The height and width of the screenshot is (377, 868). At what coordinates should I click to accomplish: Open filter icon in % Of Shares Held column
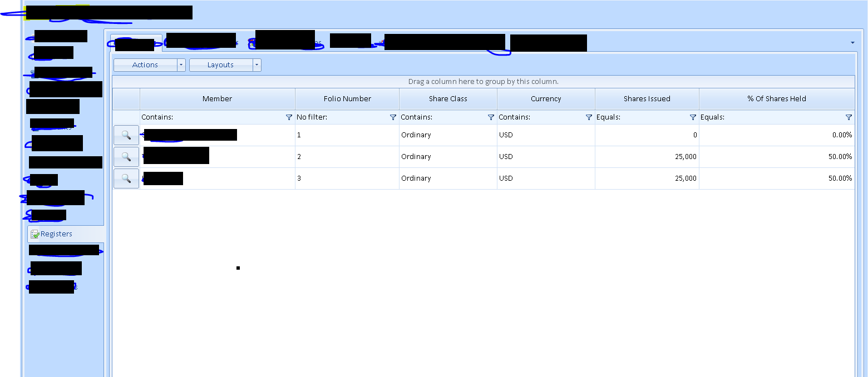point(849,117)
